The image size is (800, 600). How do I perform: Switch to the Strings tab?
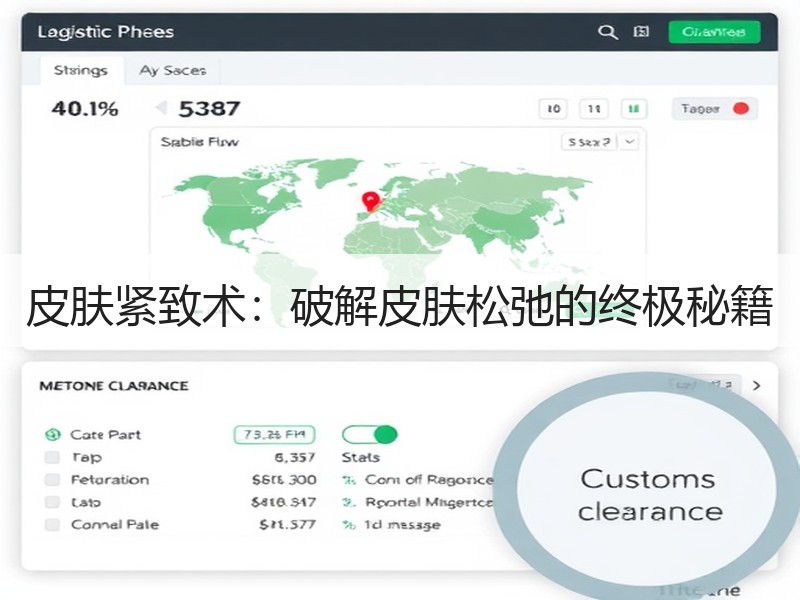(x=81, y=70)
